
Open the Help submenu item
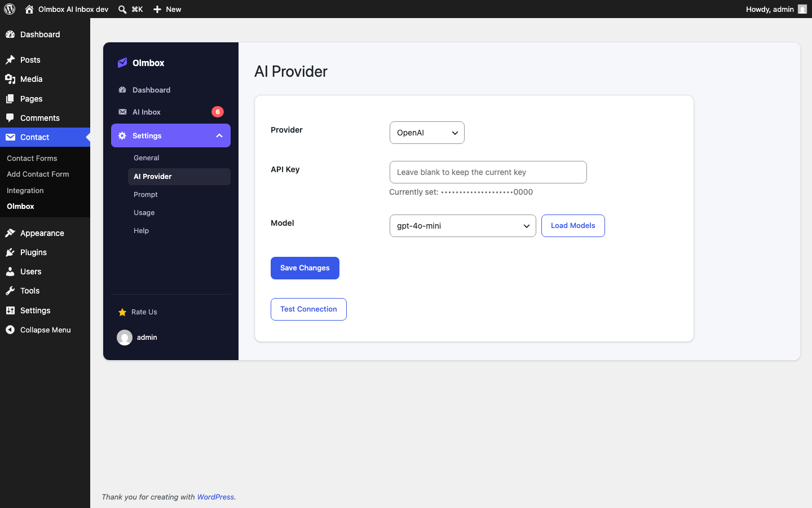click(141, 231)
